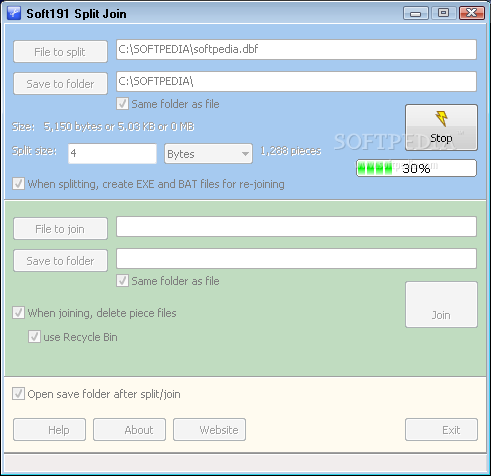
Task: Click the Split size input field
Action: pos(112,154)
